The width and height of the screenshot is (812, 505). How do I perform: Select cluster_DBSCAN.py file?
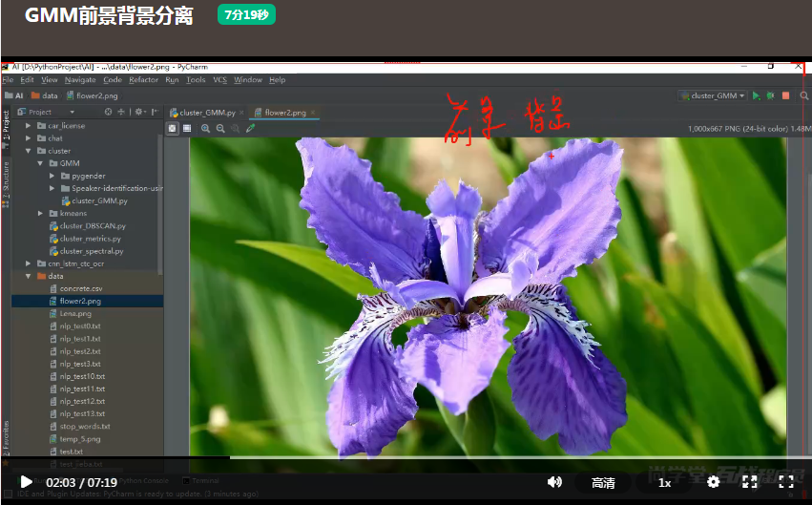88,226
